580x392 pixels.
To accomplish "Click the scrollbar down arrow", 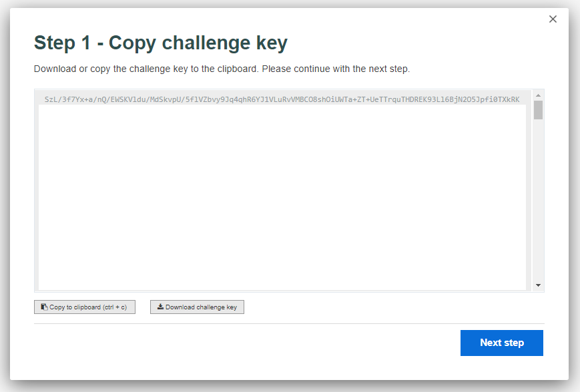I will 538,285.
